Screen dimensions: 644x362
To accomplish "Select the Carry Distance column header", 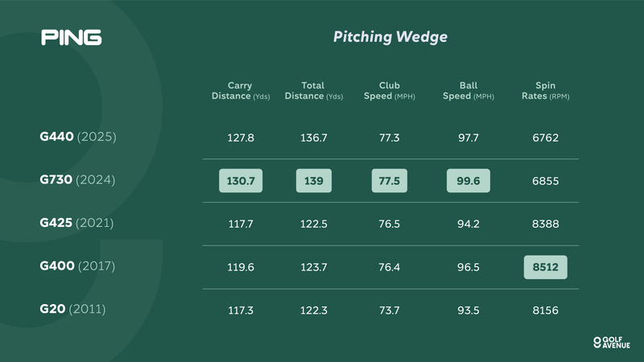I will (x=240, y=91).
